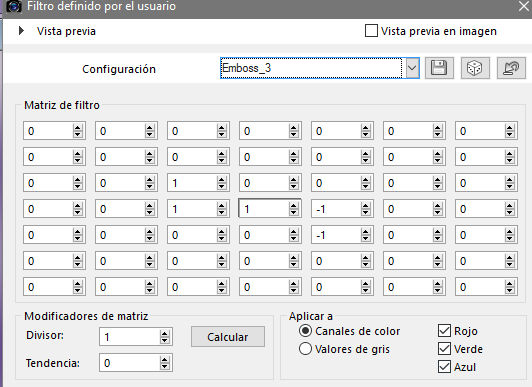This screenshot has height=387, width=532.
Task: Enable Vista previa en imagen checkbox
Action: (371, 31)
